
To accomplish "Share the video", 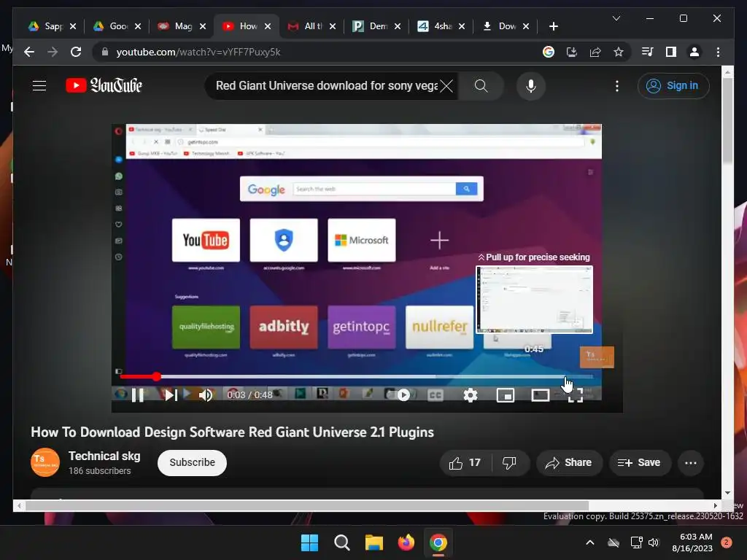I will [569, 463].
